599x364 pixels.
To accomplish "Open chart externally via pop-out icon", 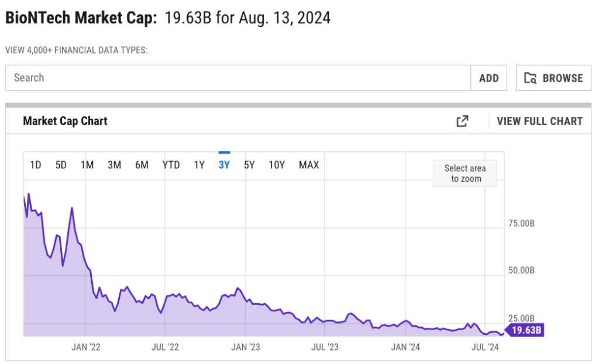I will click(x=462, y=121).
